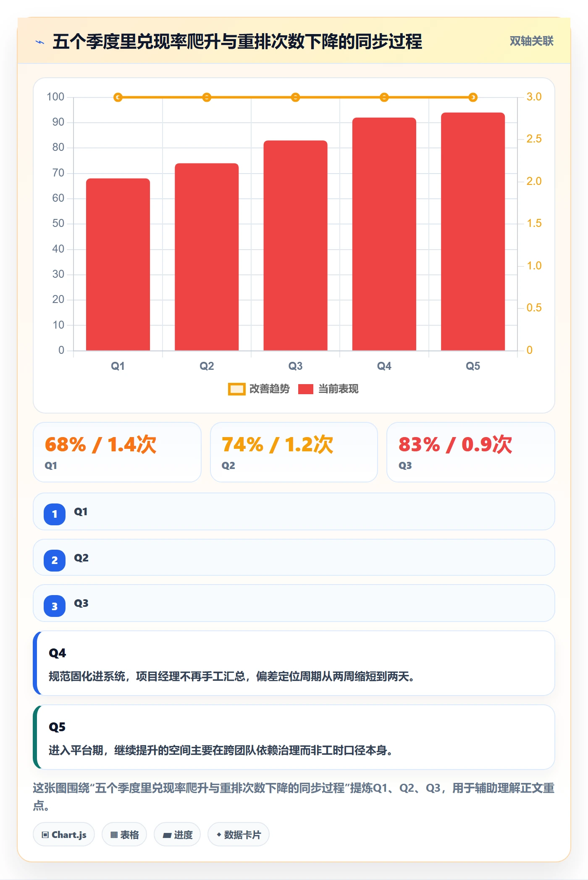Select the 进度 tag
Viewport: 588px width, 880px height.
coord(177,835)
